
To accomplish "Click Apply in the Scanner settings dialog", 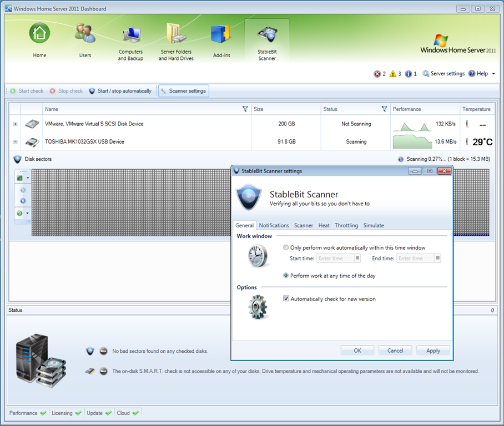I will [x=434, y=351].
